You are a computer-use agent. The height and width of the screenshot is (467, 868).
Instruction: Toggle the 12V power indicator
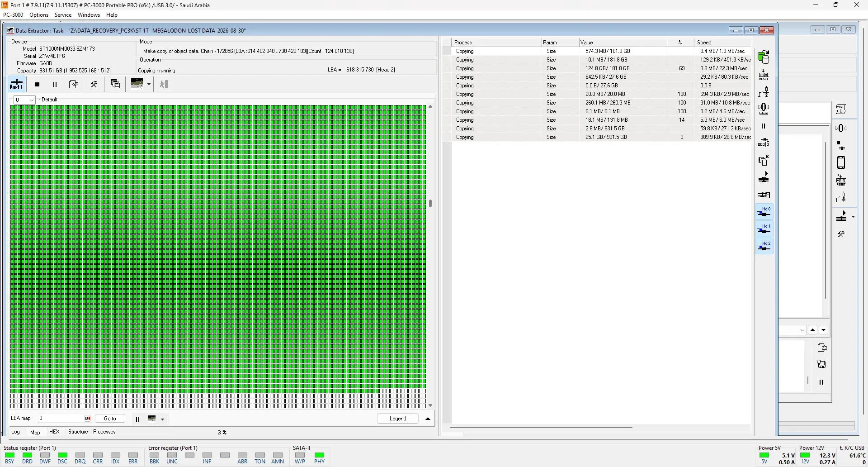click(x=805, y=456)
